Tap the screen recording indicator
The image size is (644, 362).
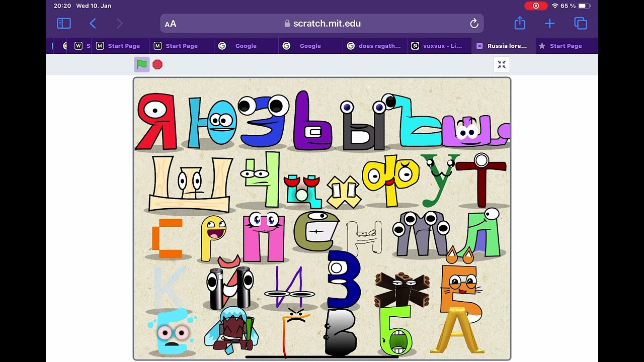(x=536, y=6)
